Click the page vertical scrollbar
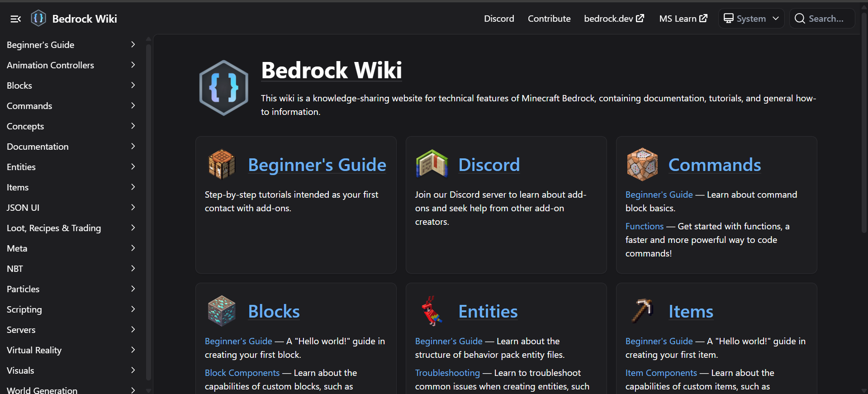 [x=864, y=122]
